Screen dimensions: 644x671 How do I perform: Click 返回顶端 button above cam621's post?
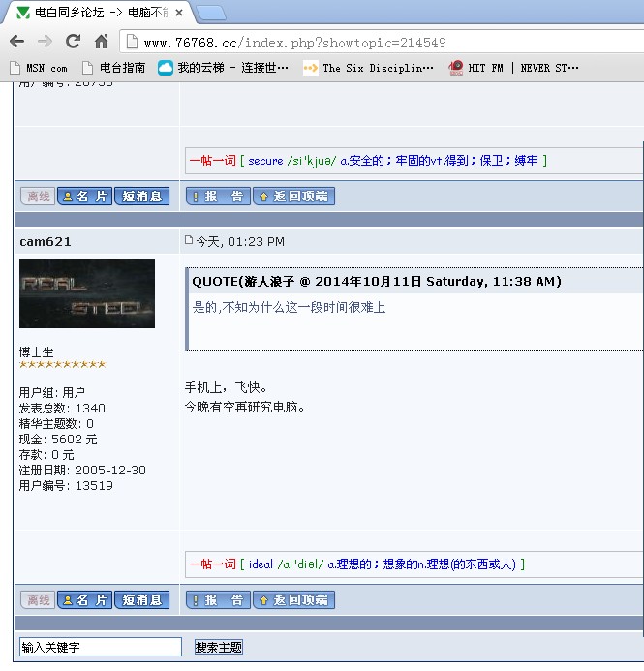pos(293,197)
